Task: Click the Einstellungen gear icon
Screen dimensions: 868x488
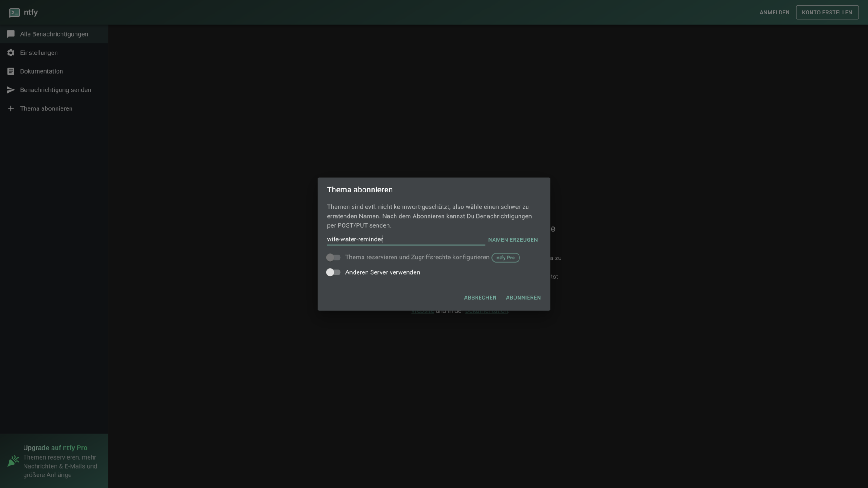Action: 11,53
